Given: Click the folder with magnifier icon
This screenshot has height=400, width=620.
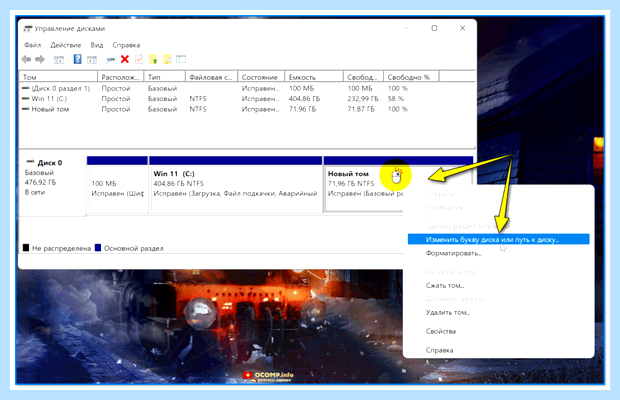Looking at the screenshot, I should click(x=167, y=60).
